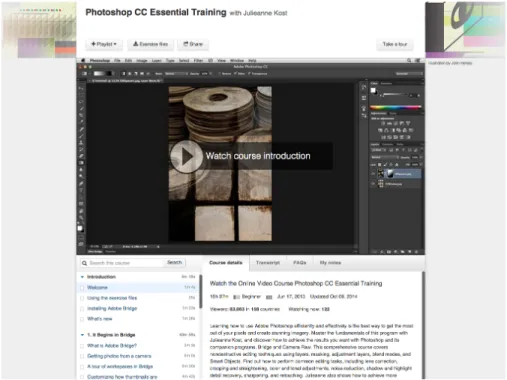Click the color spectrum ramp in the Color panel
The width and height of the screenshot is (507, 380).
[396, 107]
